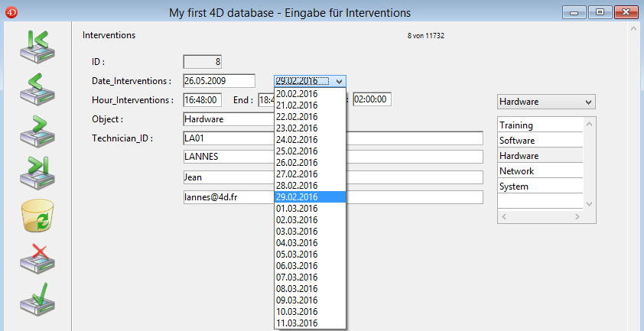Click the email field lannes@4d.fr
The height and width of the screenshot is (331, 644).
333,197
